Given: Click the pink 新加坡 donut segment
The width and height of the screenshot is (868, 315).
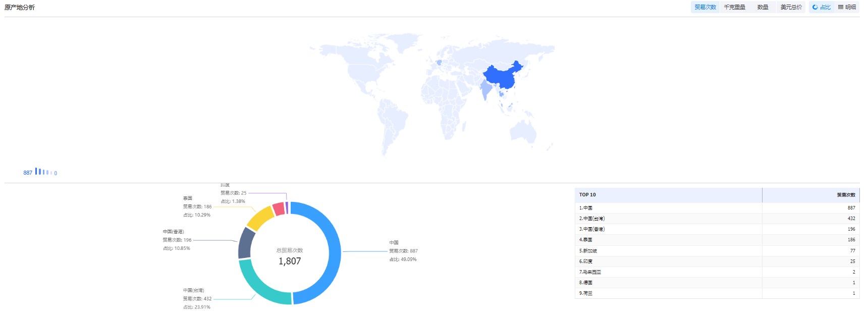Looking at the screenshot, I should click(279, 208).
